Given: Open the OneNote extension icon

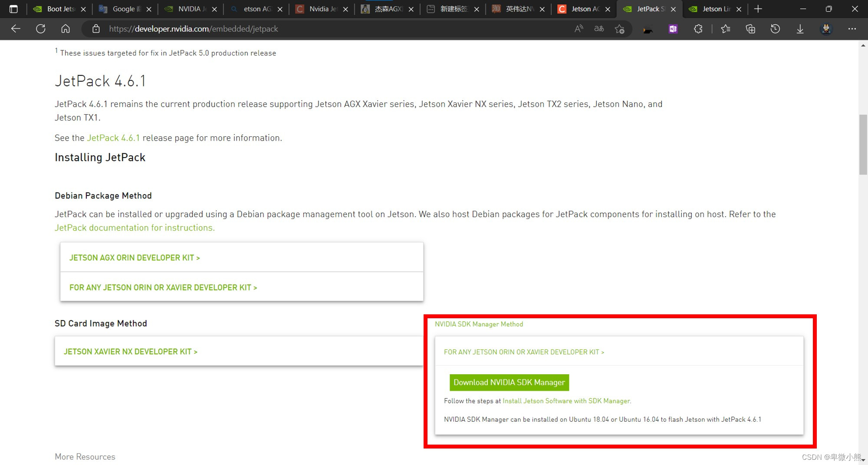Looking at the screenshot, I should click(x=673, y=29).
